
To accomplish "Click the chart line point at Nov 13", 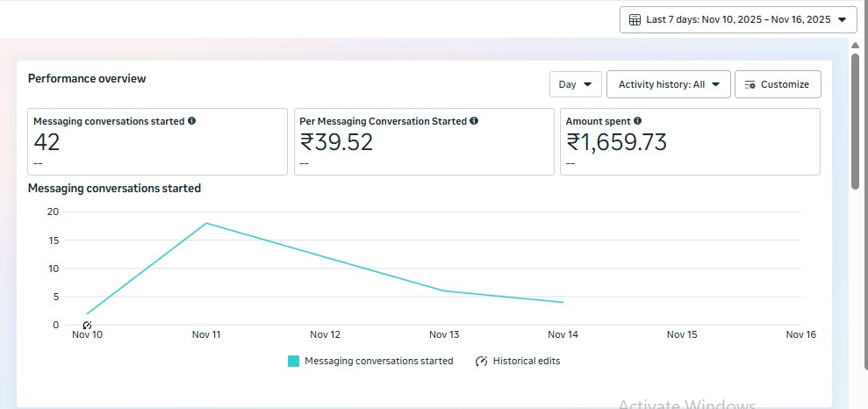I will tap(444, 291).
